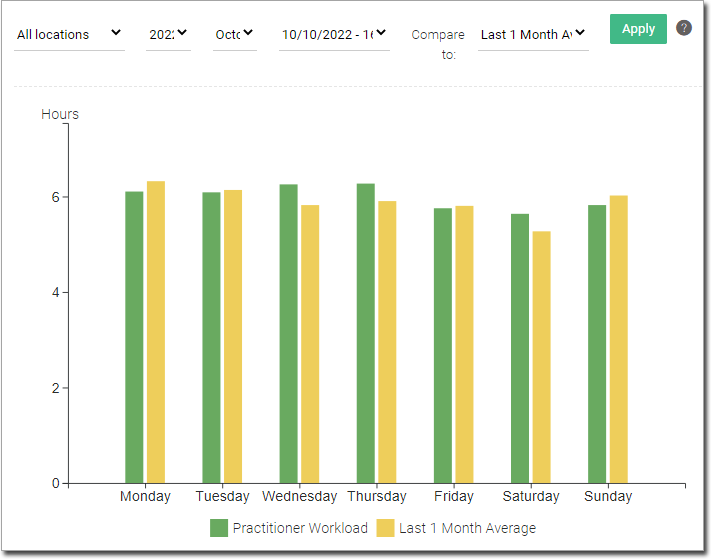Image resolution: width=712 pixels, height=560 pixels.
Task: Expand the year selector dropdown
Action: click(x=168, y=34)
